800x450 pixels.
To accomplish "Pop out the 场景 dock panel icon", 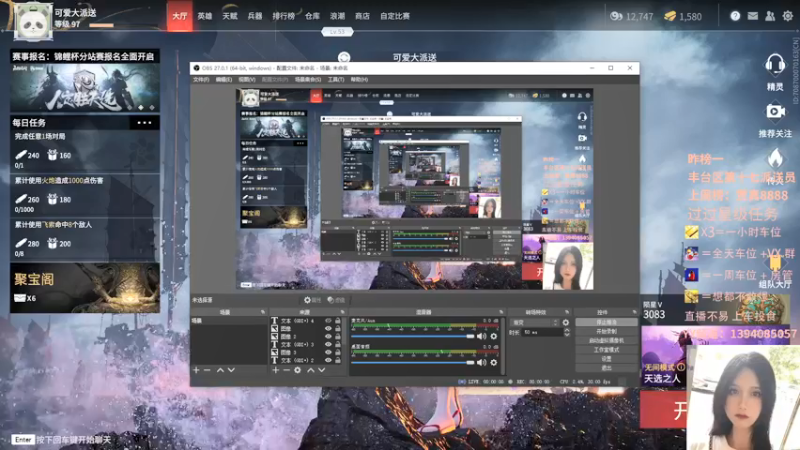I will point(263,312).
